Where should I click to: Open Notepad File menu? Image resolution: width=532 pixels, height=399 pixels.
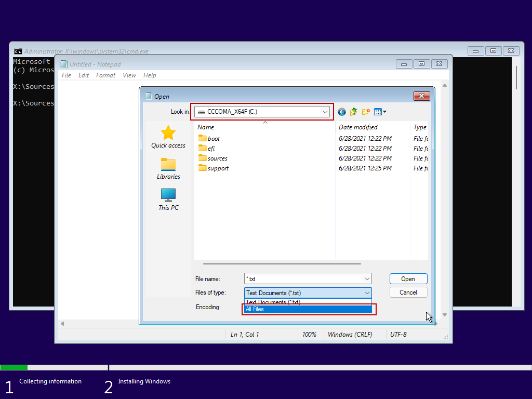pyautogui.click(x=66, y=75)
